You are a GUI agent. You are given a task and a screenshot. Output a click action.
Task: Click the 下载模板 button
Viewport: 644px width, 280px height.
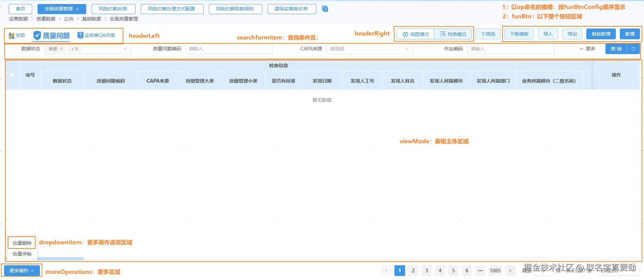tap(519, 34)
